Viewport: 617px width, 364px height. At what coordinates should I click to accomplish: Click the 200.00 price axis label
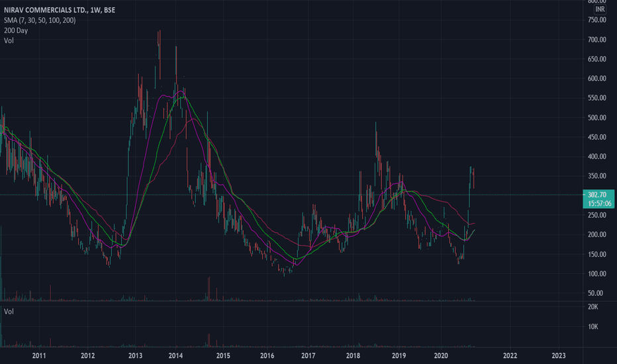tap(597, 234)
